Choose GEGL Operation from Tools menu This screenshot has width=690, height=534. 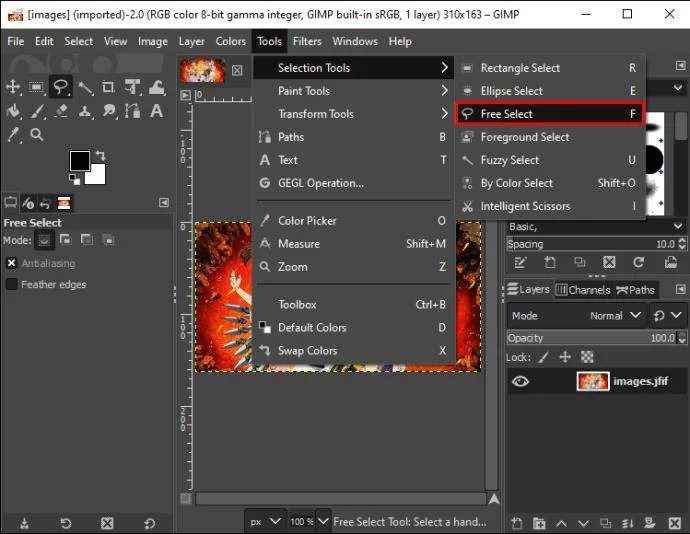click(353, 183)
